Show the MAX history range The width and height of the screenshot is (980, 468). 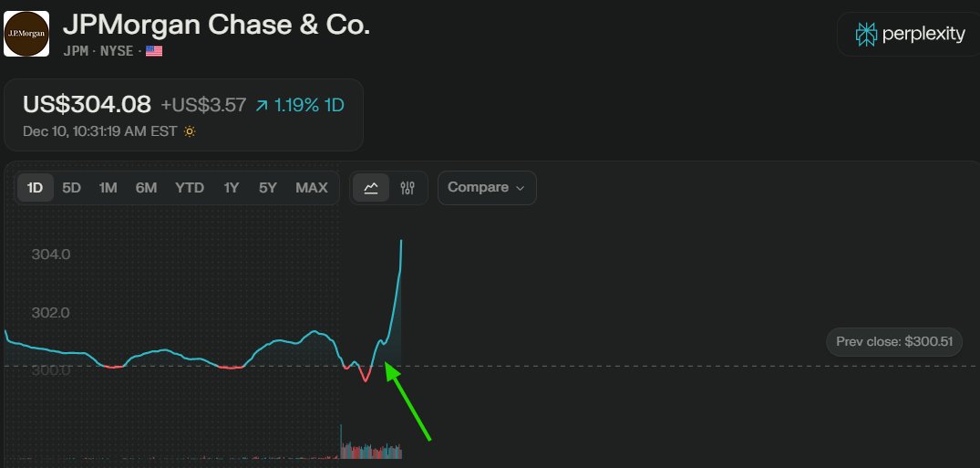point(311,188)
